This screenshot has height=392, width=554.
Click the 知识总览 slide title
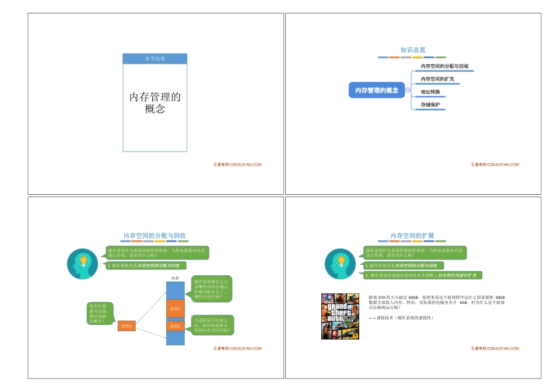click(414, 50)
